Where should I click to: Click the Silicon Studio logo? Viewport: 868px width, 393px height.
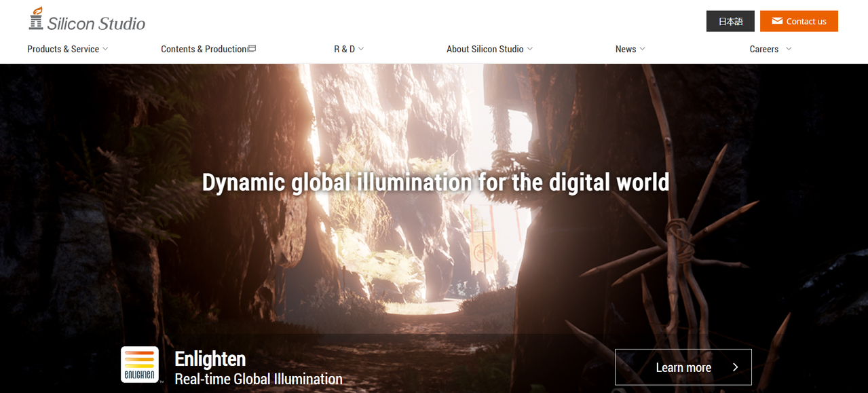(x=86, y=20)
